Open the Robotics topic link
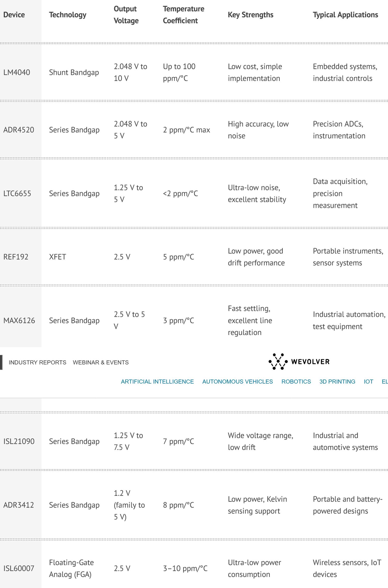 pyautogui.click(x=296, y=382)
